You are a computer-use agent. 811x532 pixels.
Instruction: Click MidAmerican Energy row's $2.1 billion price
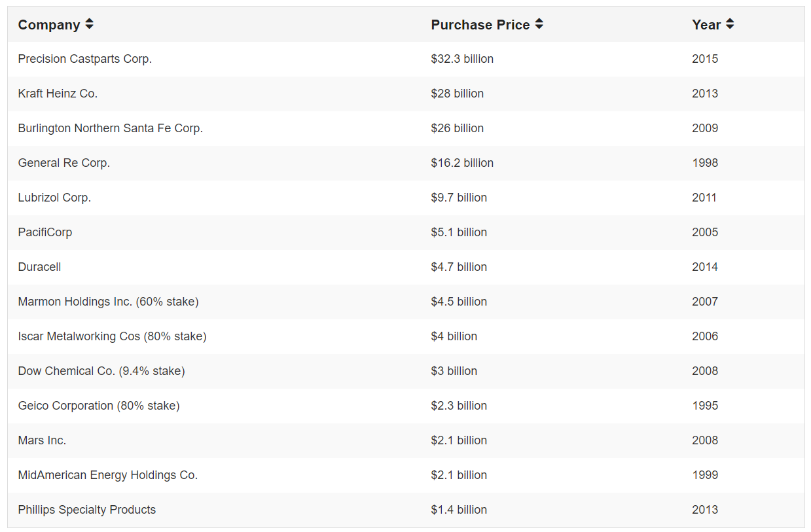click(459, 475)
